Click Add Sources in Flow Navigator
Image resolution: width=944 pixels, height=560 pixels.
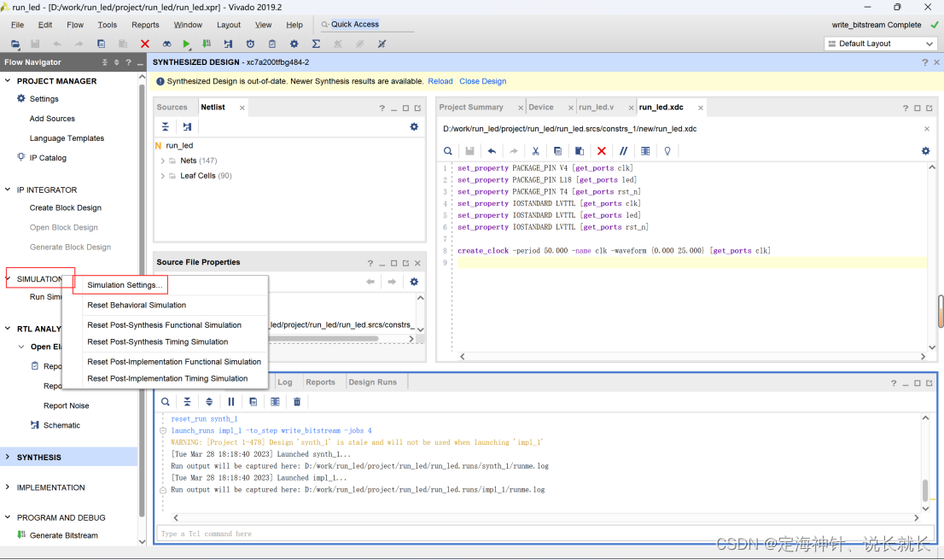52,119
